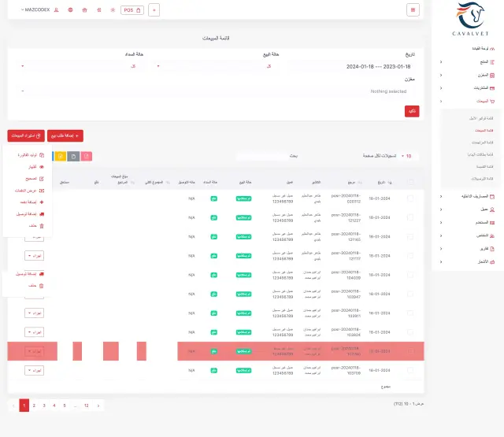504x437 pixels.
Task: Sort by the المجموع الكلي grand total column
Action: tap(157, 182)
